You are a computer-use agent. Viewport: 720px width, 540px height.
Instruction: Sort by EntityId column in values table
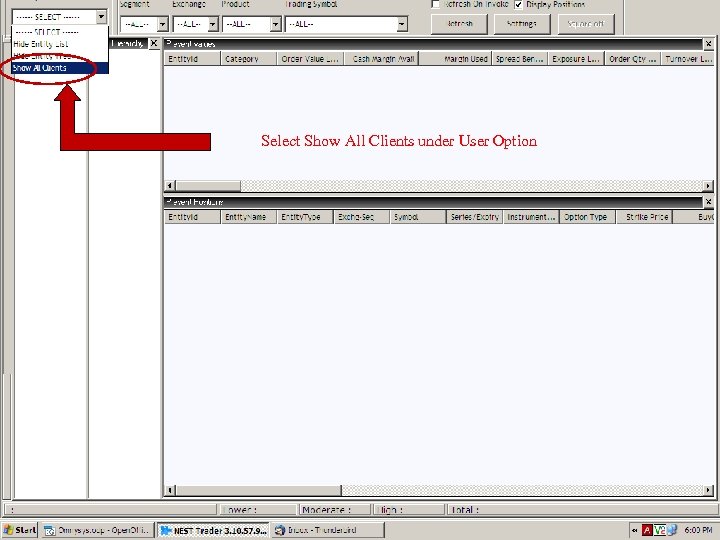(x=192, y=59)
